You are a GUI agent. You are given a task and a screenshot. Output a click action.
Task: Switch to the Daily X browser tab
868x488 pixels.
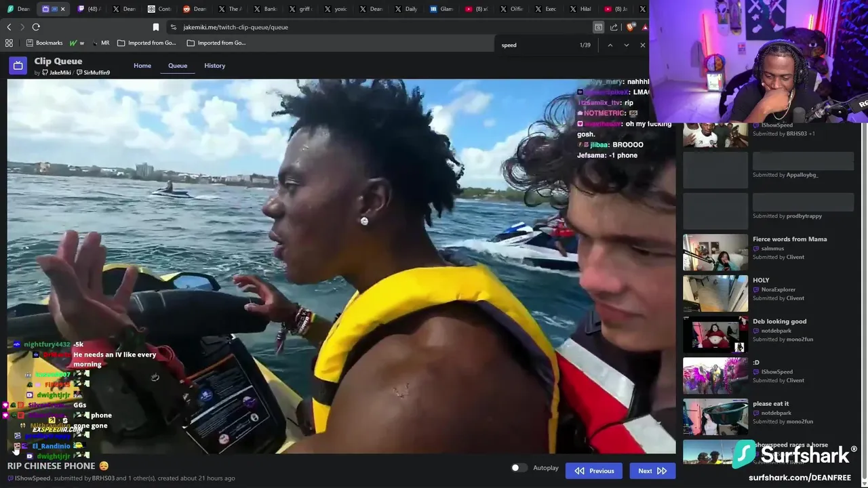406,9
